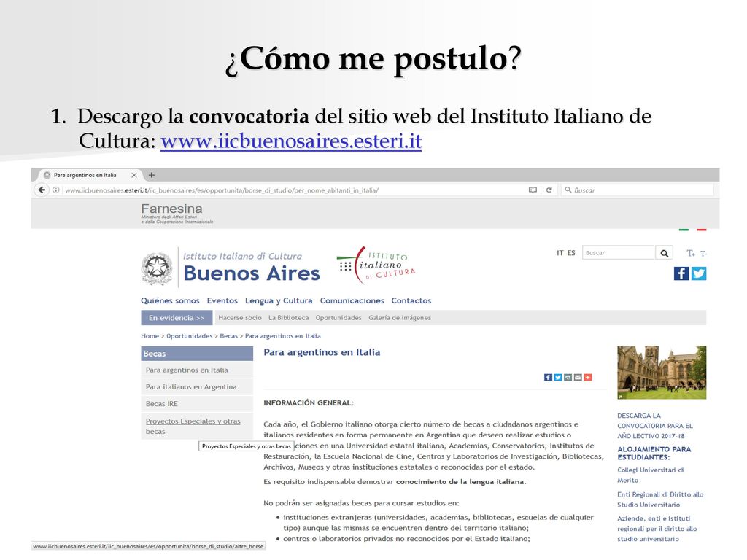The height and width of the screenshot is (560, 747).
Task: Click the Italian Republic emblem logo
Action: click(157, 268)
